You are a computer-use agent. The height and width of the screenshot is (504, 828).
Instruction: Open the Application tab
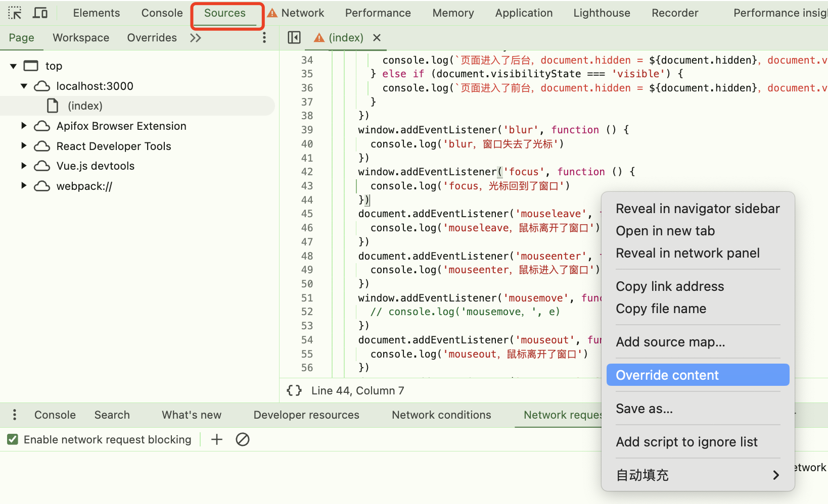[524, 13]
